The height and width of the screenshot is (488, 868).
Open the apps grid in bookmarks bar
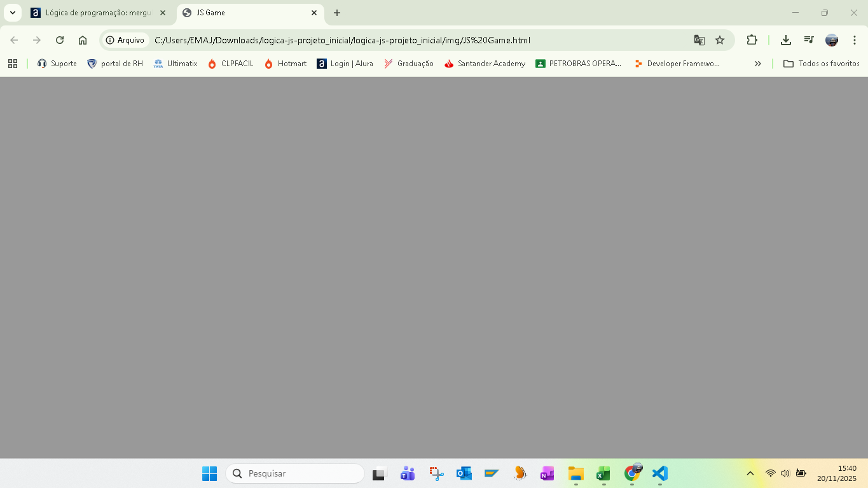[x=13, y=64]
